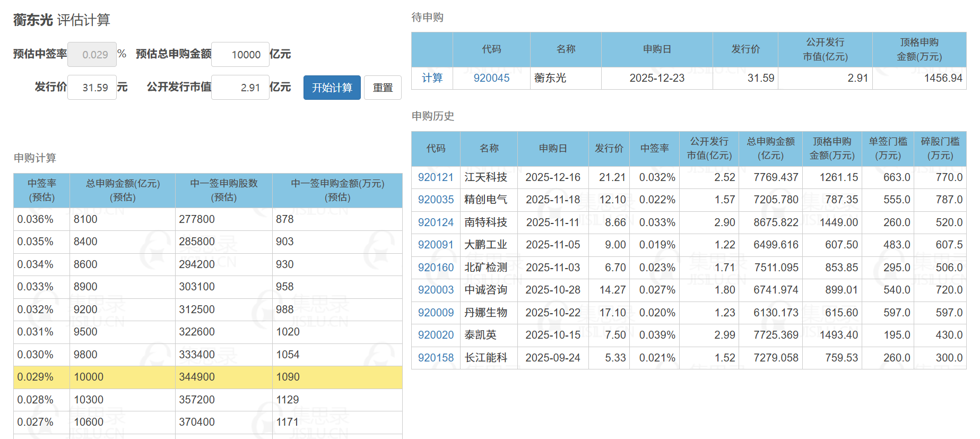980x439 pixels.
Task: Open stock code 920020 link
Action: click(436, 335)
